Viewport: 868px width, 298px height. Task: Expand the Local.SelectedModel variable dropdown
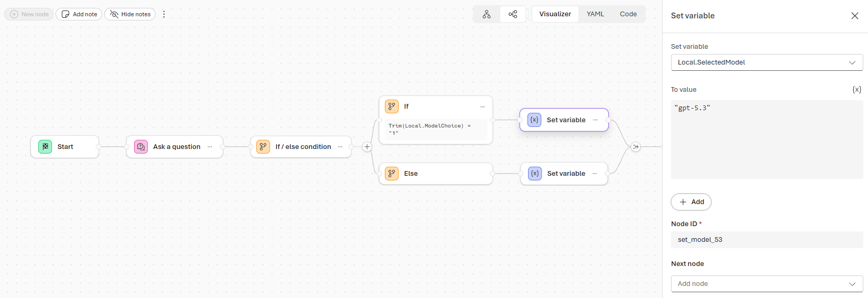click(x=766, y=62)
